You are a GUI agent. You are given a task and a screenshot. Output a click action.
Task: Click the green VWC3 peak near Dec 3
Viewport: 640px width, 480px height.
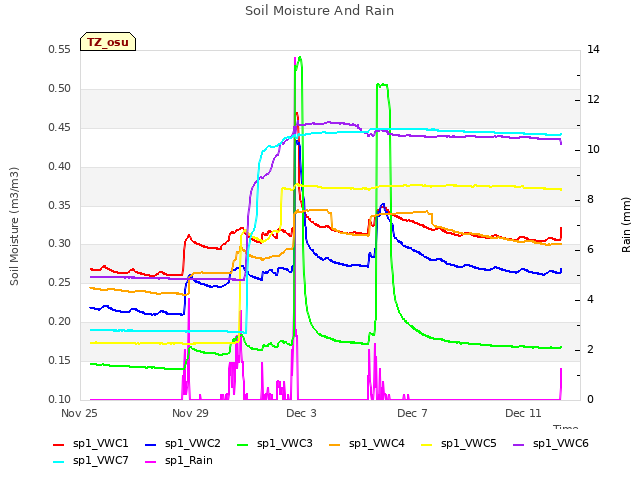(x=300, y=58)
